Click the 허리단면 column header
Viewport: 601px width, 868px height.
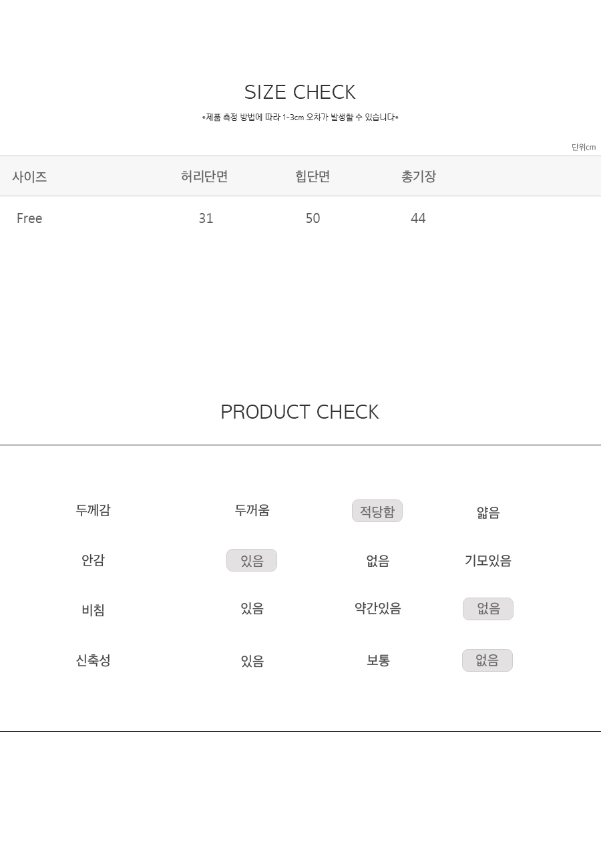(204, 176)
